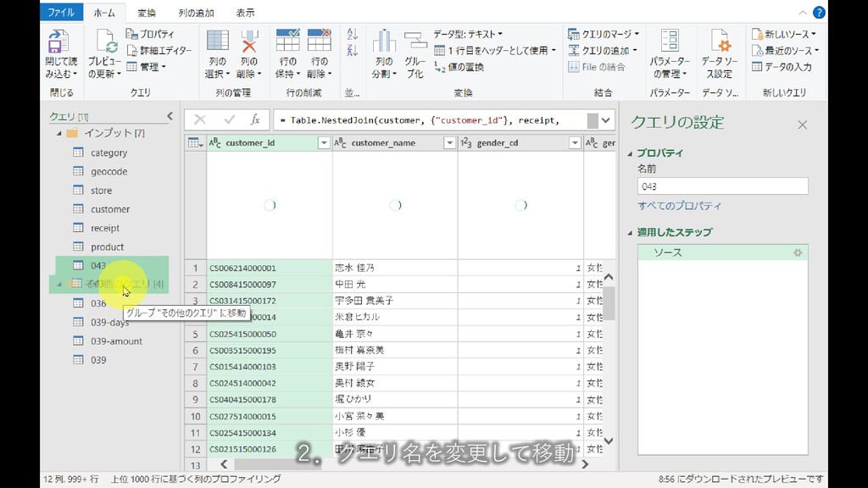The height and width of the screenshot is (488, 868).
Task: Open the All Properties (すべてのプロパティ) link
Action: tap(679, 206)
